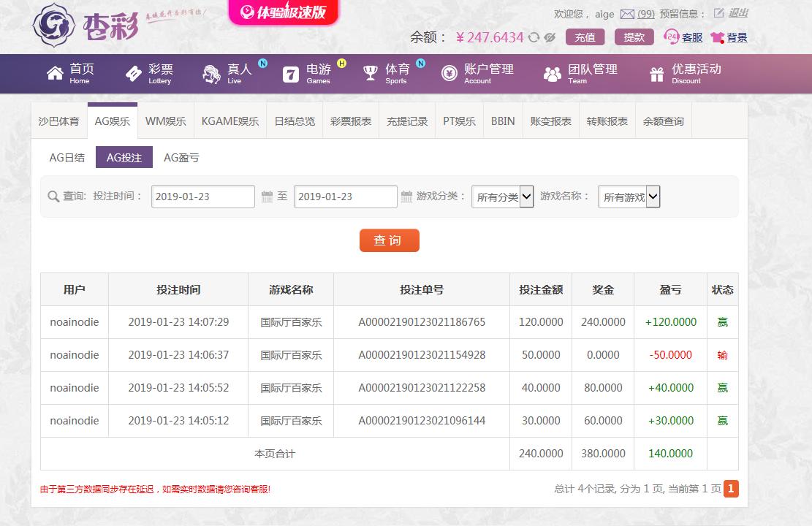Switch to 彩票报表 tab

point(351,121)
